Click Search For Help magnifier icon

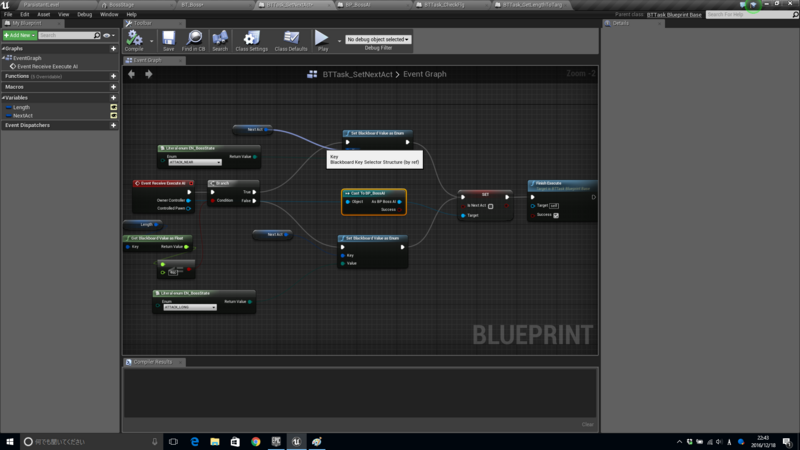795,15
